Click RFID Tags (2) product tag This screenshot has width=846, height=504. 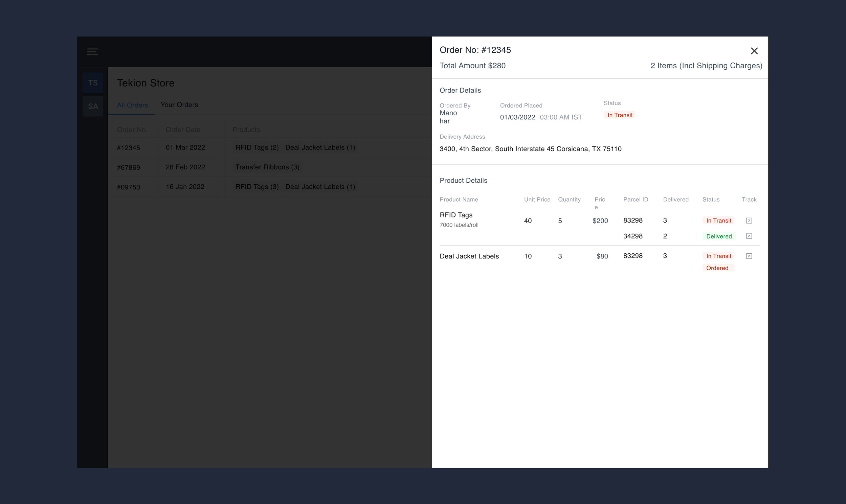pos(257,147)
